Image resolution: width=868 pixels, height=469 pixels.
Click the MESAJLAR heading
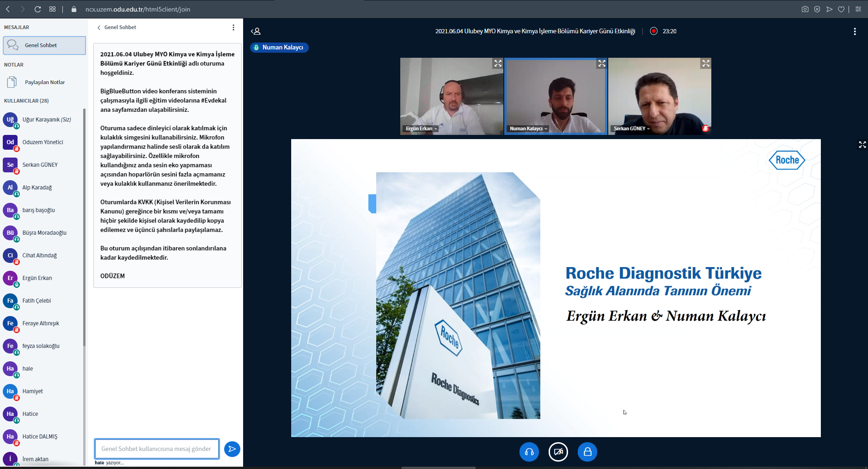(x=17, y=27)
